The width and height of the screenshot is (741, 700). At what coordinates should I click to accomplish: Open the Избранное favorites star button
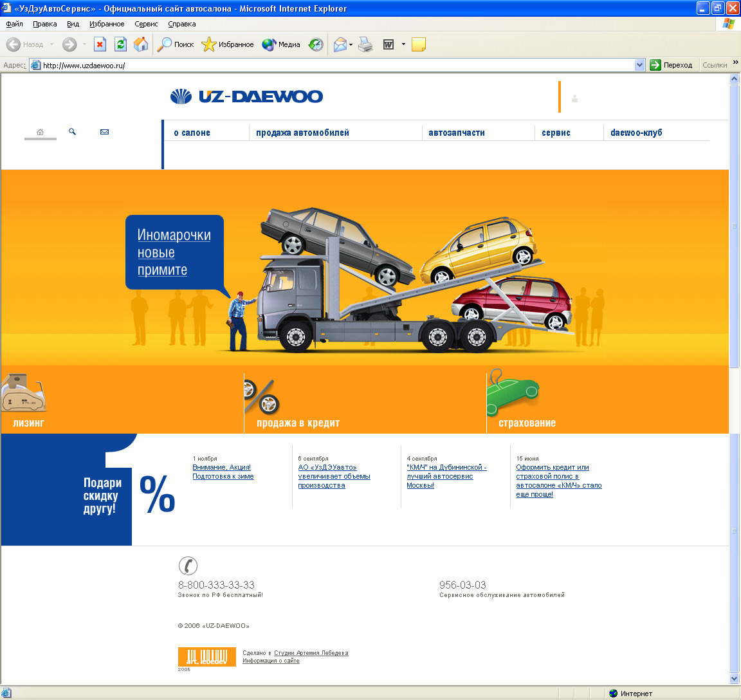coord(227,44)
